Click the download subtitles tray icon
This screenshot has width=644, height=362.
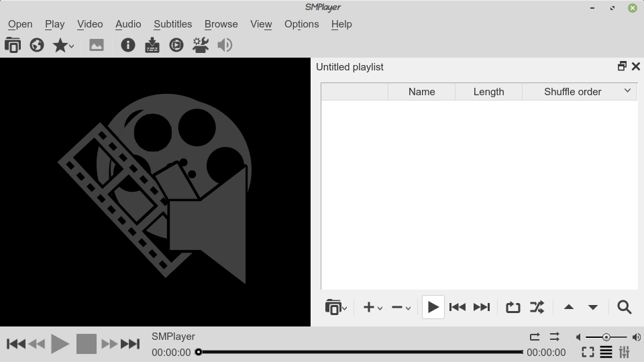click(x=152, y=45)
